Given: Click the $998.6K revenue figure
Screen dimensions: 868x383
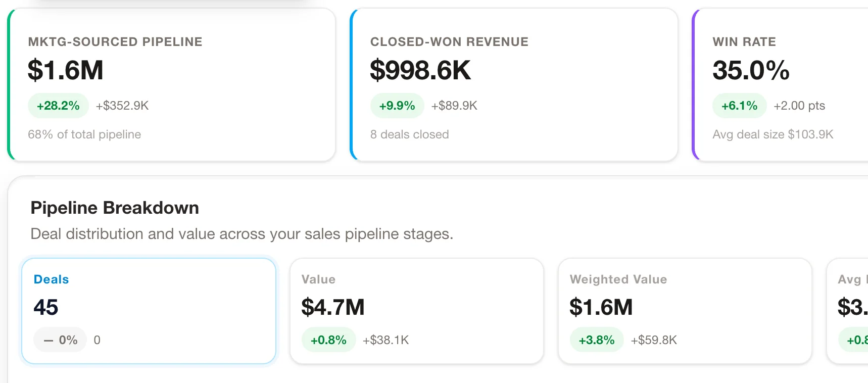Looking at the screenshot, I should 420,70.
